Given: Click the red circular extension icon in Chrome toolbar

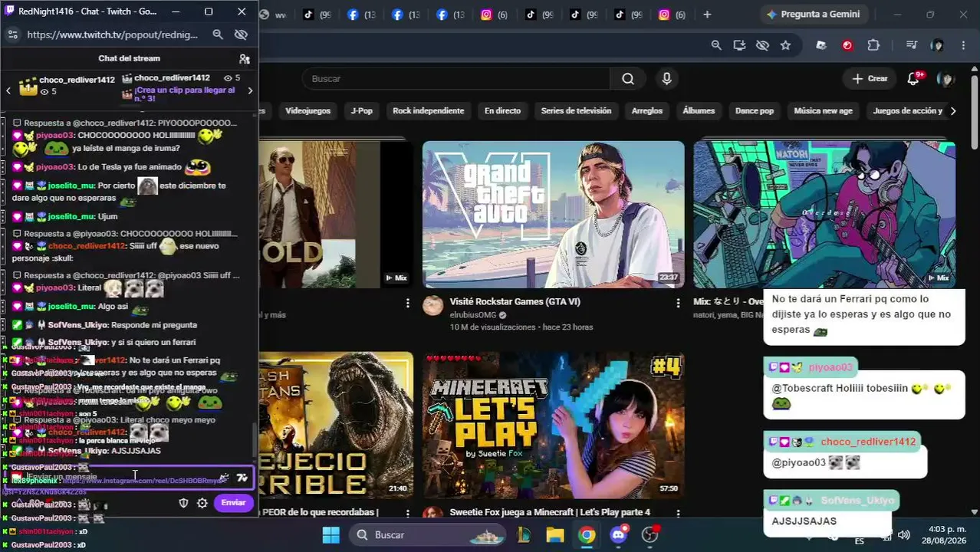Looking at the screenshot, I should click(847, 45).
